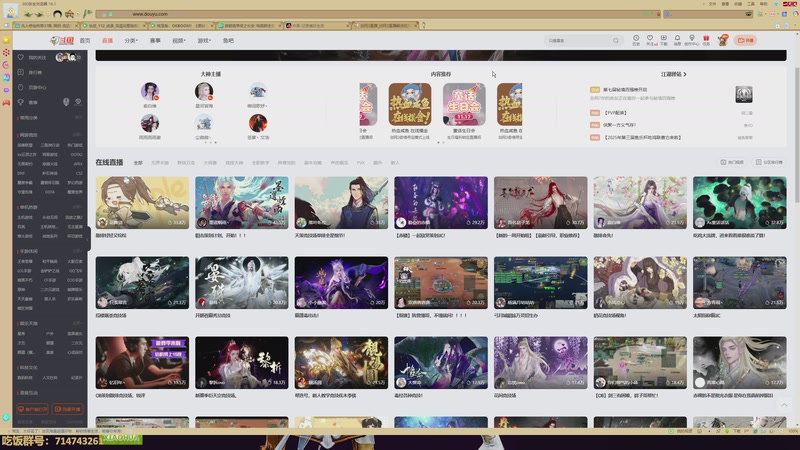
Task: Collapse the sidebar with the side arrow handle
Action: (89, 239)
